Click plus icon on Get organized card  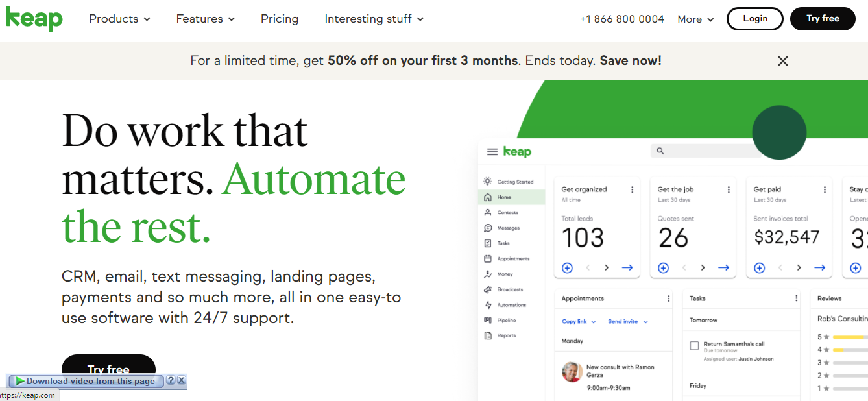567,267
